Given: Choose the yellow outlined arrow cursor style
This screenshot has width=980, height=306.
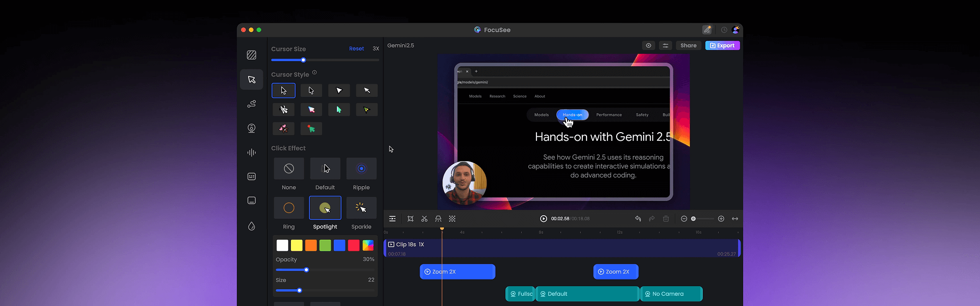Looking at the screenshot, I should click(367, 110).
